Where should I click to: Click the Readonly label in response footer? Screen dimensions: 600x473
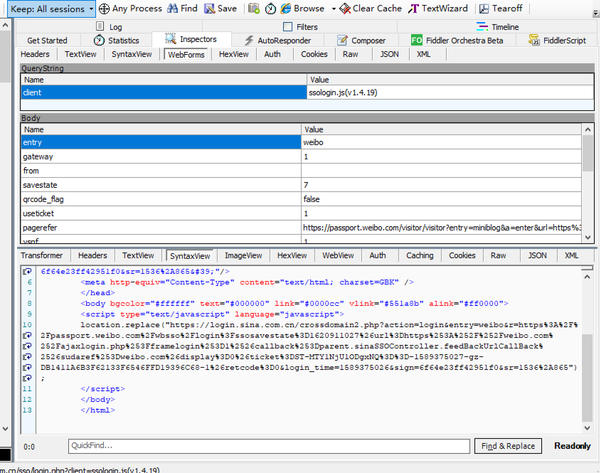click(x=571, y=446)
